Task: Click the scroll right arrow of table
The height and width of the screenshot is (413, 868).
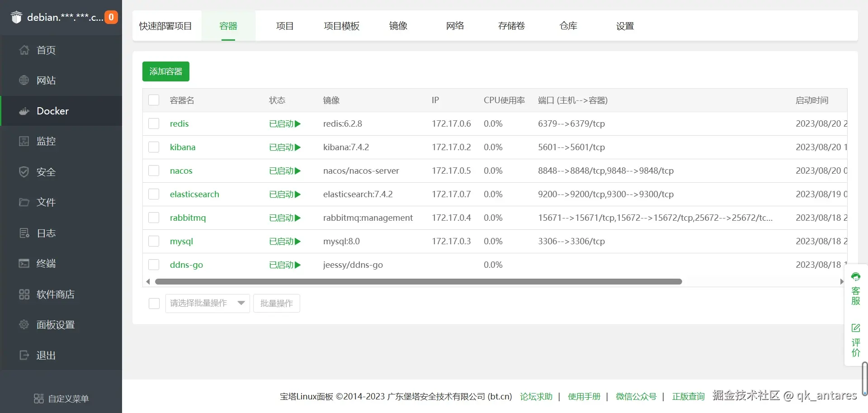Action: (x=841, y=282)
